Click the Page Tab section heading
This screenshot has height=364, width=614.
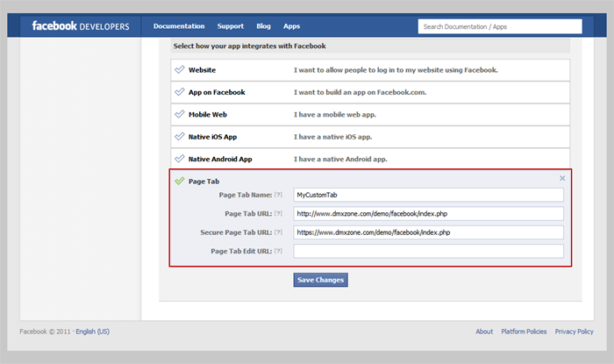coord(204,182)
